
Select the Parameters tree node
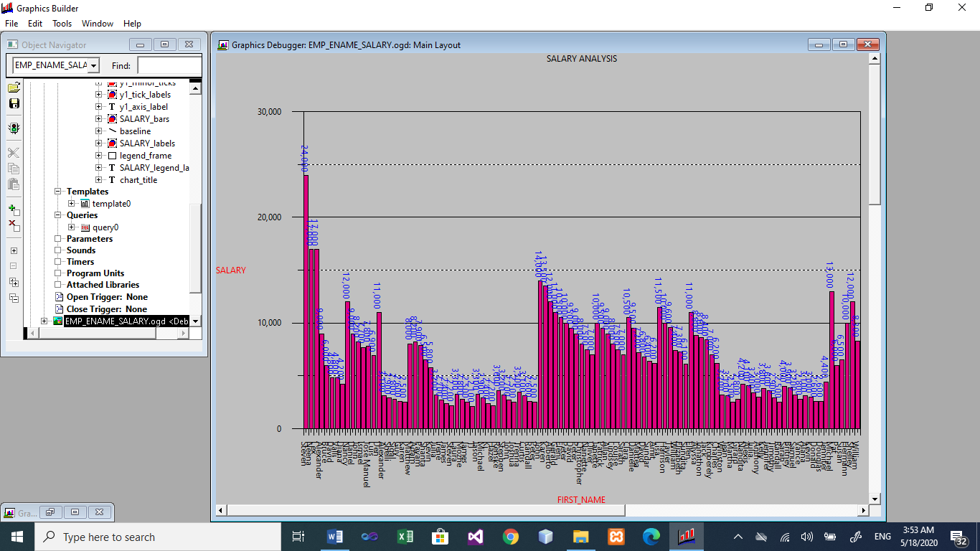pos(90,239)
